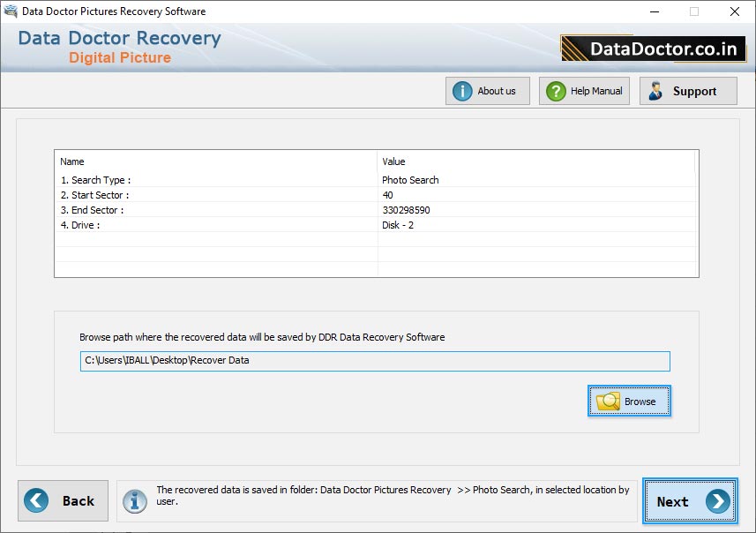Select the save path input field

tap(374, 360)
